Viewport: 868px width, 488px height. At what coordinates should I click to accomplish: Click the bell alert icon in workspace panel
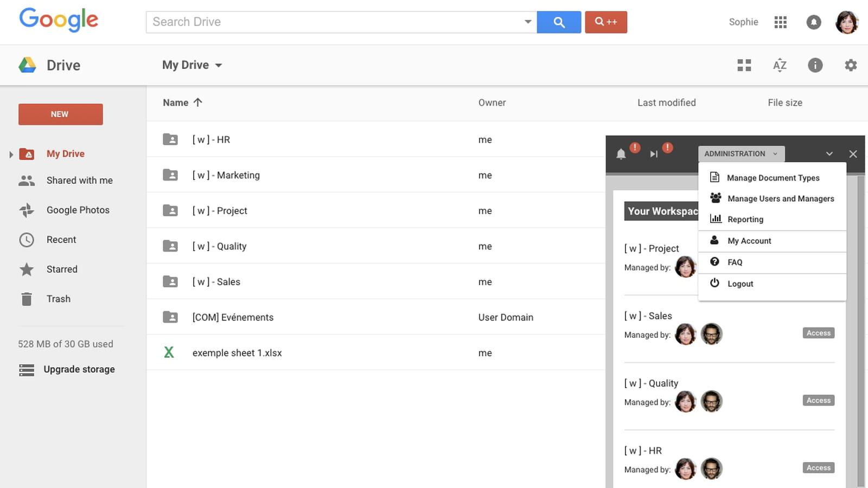621,154
